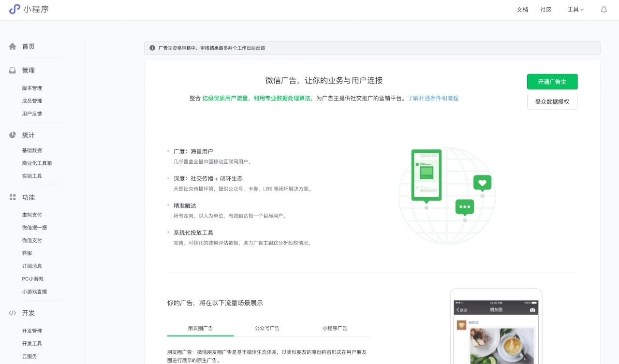Image resolution: width=619 pixels, height=364 pixels.
Task: Click the 微信广告 headline text
Action: pyautogui.click(x=324, y=80)
